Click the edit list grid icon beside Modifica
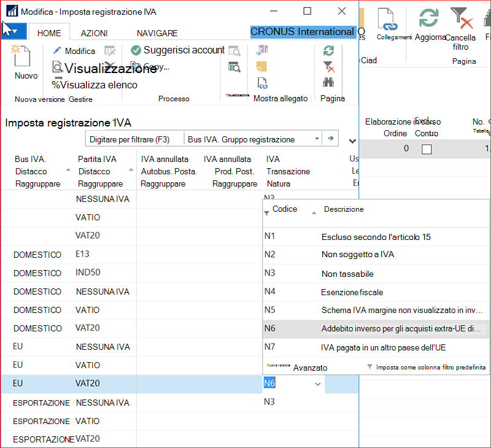This screenshot has width=491, height=448. pyautogui.click(x=110, y=51)
